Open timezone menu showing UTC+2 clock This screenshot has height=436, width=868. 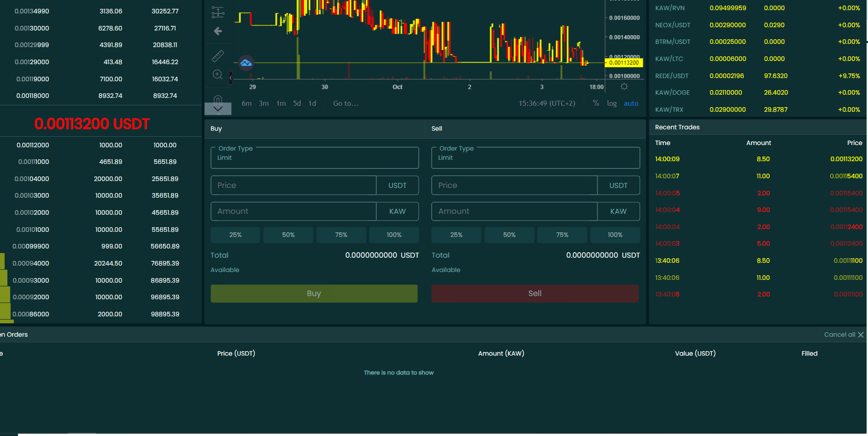coord(547,103)
